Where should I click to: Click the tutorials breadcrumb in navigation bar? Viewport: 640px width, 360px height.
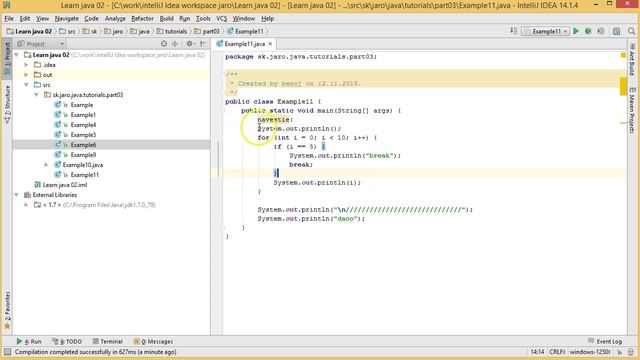click(172, 31)
